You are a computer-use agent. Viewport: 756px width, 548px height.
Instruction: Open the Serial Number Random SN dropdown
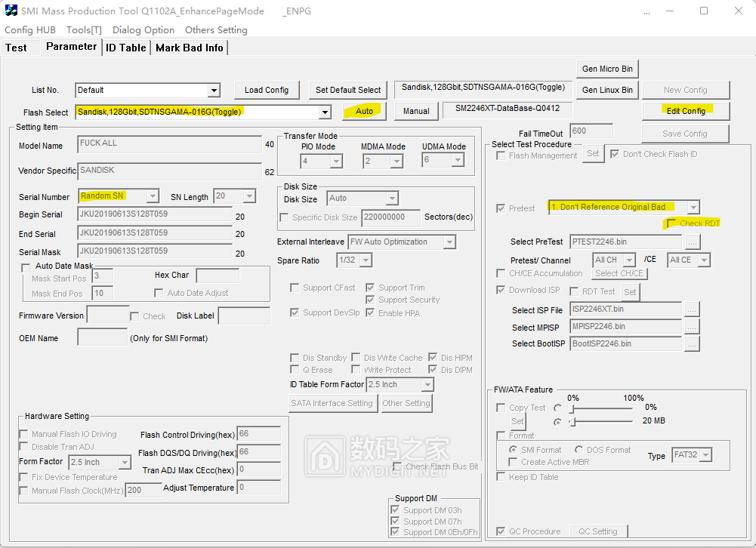tap(153, 196)
